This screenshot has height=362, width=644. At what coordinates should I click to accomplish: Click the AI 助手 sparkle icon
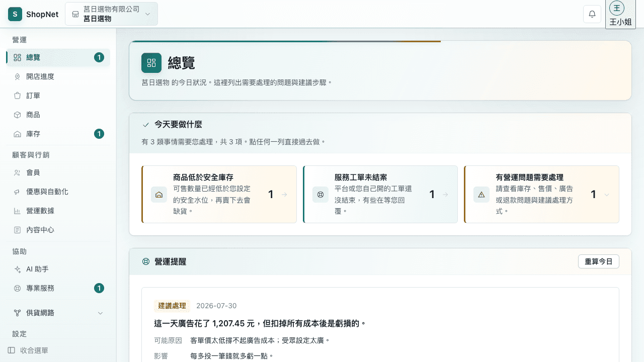[17, 269]
